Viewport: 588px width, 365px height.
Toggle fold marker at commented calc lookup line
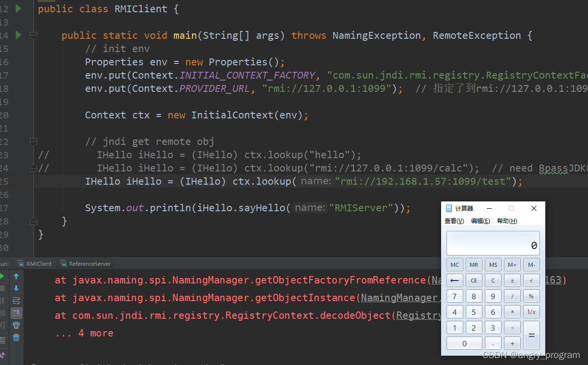(33, 168)
